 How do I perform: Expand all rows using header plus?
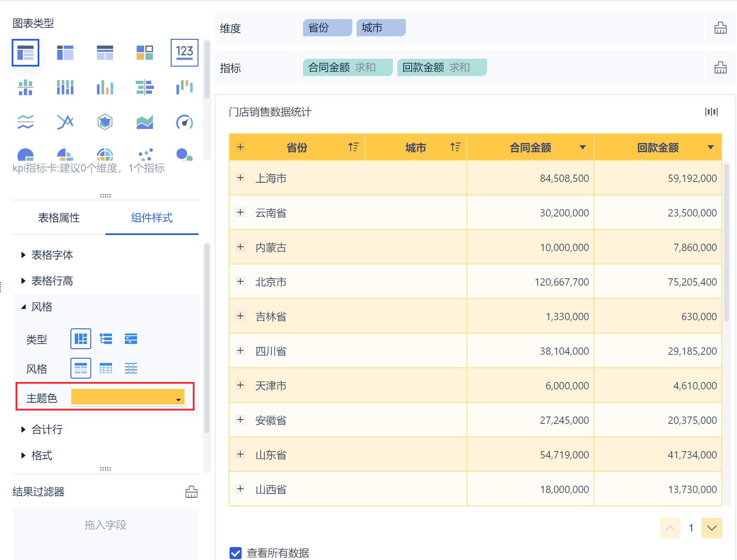coord(241,147)
